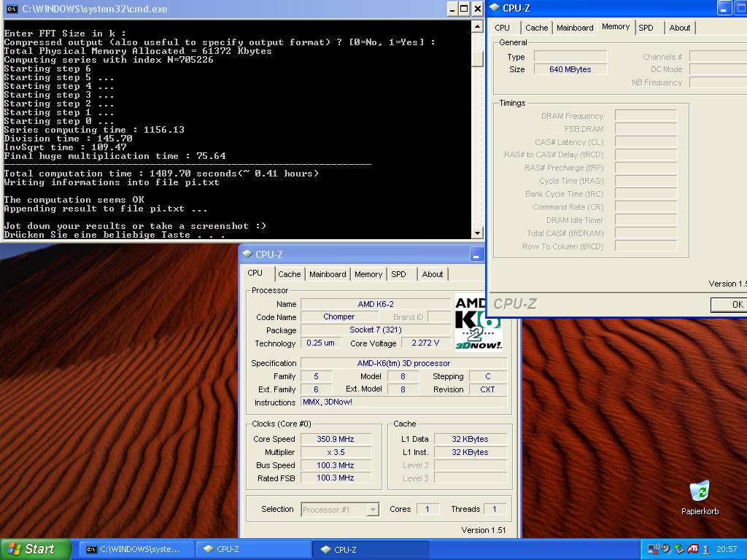Click cmd scrollbar down arrow
The width and height of the screenshot is (747, 560).
tap(477, 233)
